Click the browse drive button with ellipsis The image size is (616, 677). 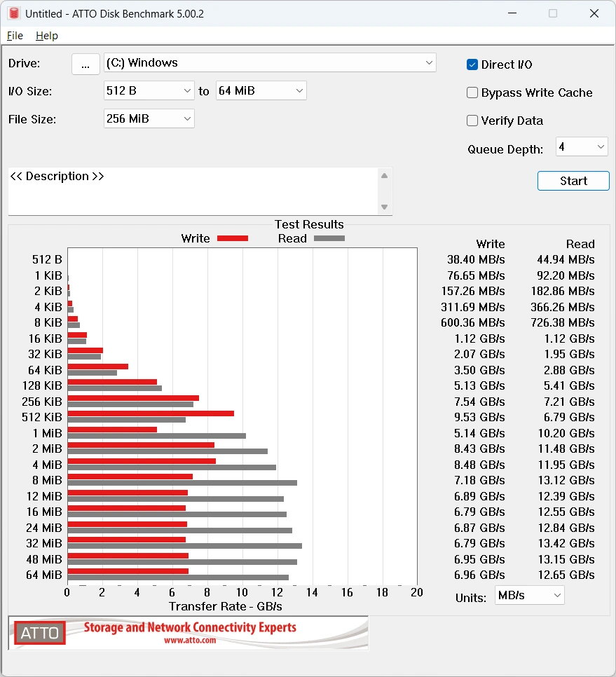click(85, 64)
